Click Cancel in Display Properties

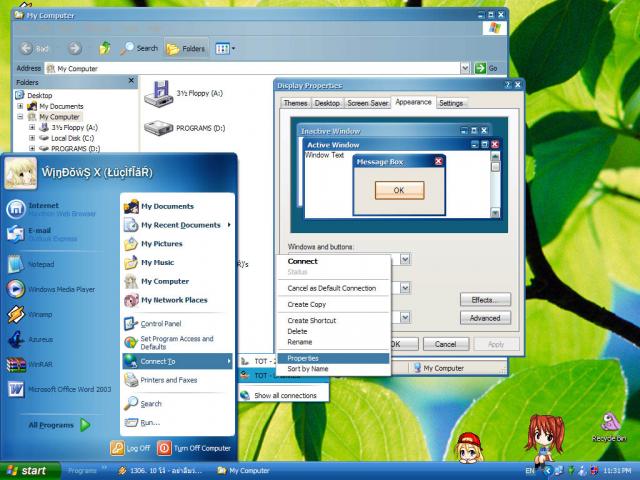[x=445, y=344]
